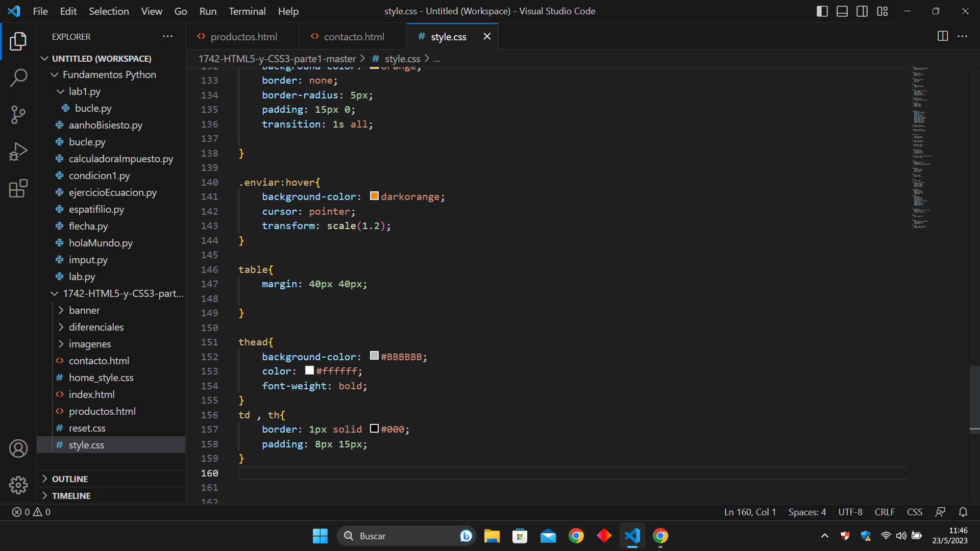Open the volume control in system tray
The image size is (980, 551).
[901, 536]
